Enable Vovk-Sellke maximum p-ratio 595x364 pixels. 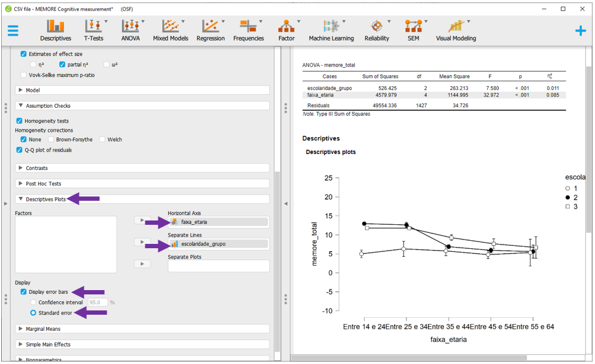point(24,75)
